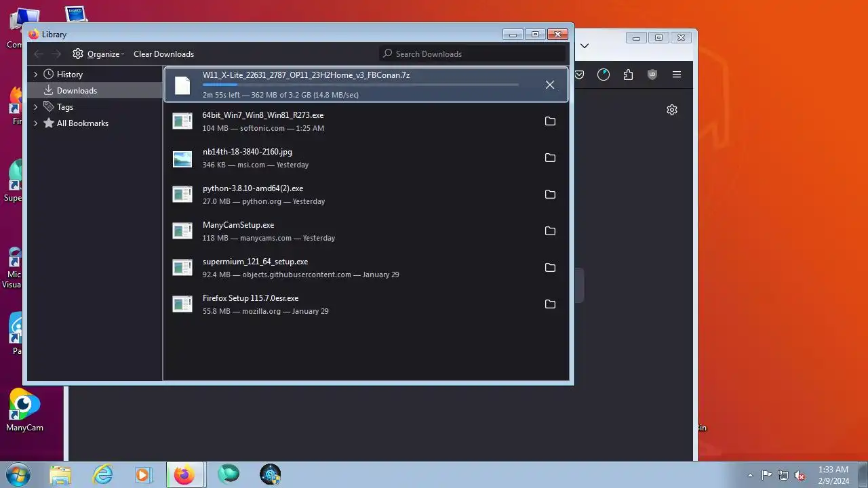The height and width of the screenshot is (488, 868).
Task: Click the Firefox Setup file icon
Action: 182,304
